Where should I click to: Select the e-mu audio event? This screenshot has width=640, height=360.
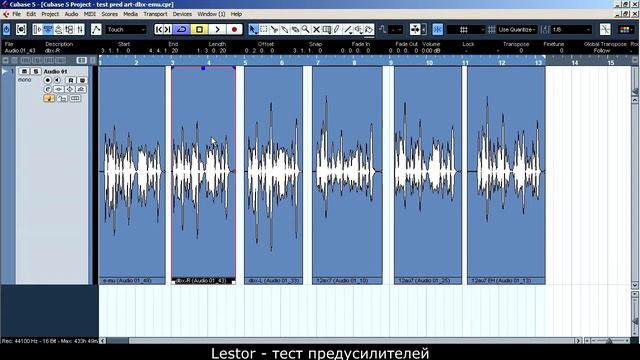(x=132, y=175)
